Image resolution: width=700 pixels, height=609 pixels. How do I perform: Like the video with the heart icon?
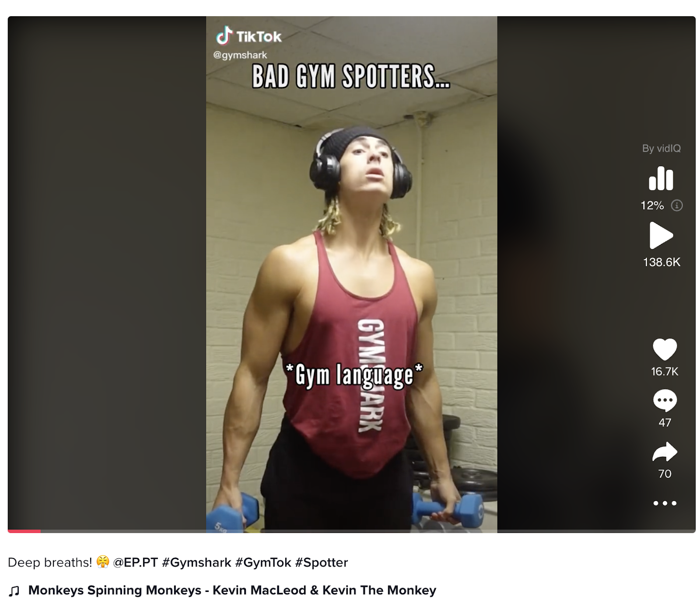tap(665, 349)
